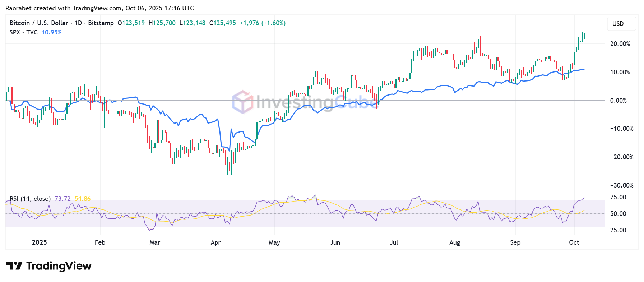This screenshot has height=282, width=644.
Task: Click the Apr label on time axis
Action: [x=216, y=242]
